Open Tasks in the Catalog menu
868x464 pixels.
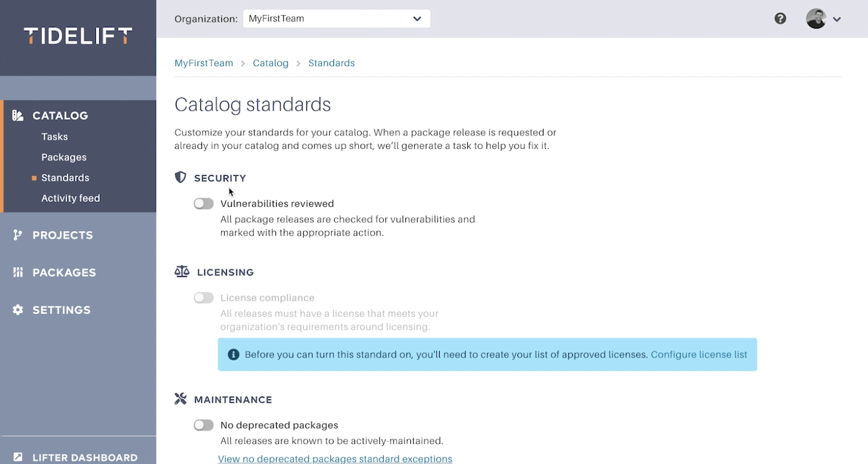pos(55,136)
